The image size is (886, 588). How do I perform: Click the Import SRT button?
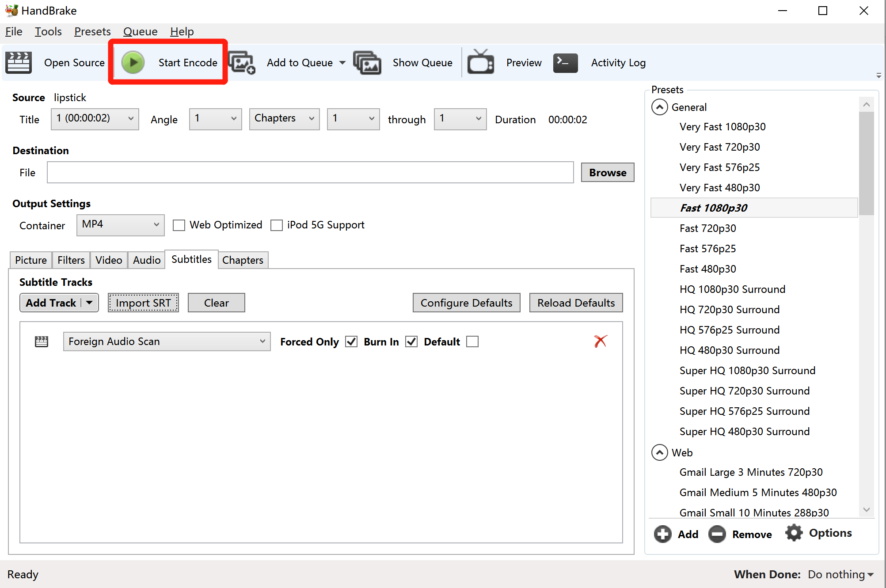(143, 303)
